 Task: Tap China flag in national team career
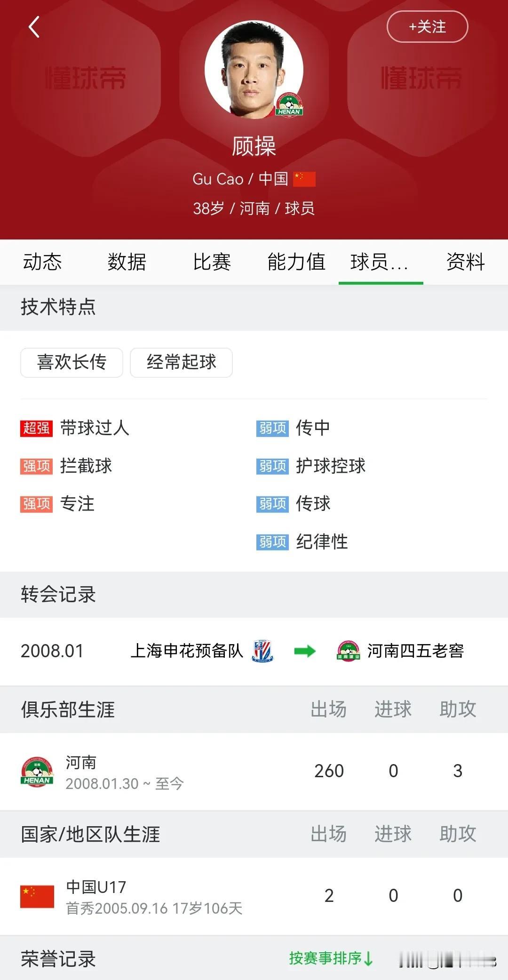37,896
